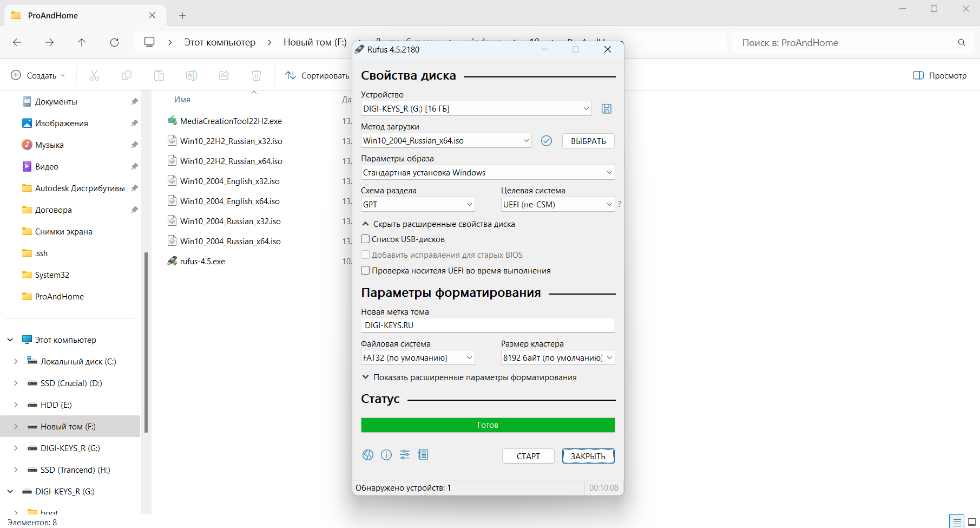
Task: Click the save device image icon
Action: [x=607, y=109]
